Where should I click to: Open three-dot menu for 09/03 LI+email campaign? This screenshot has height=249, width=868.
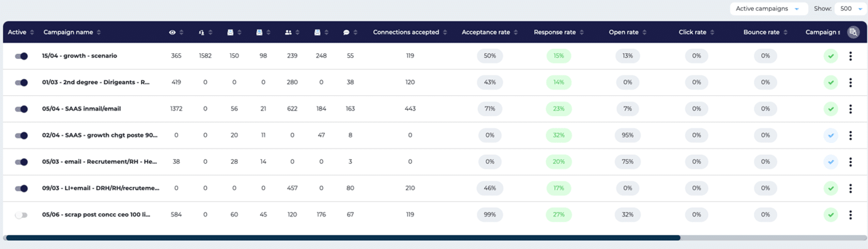(x=850, y=188)
